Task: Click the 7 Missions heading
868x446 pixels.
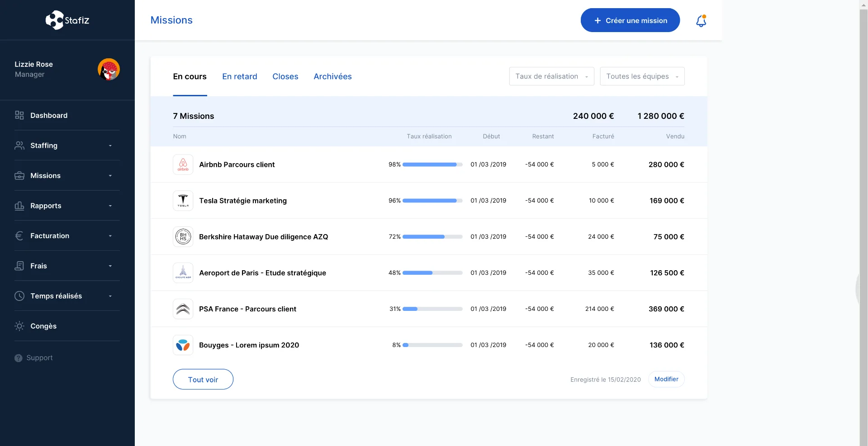Action: point(194,116)
